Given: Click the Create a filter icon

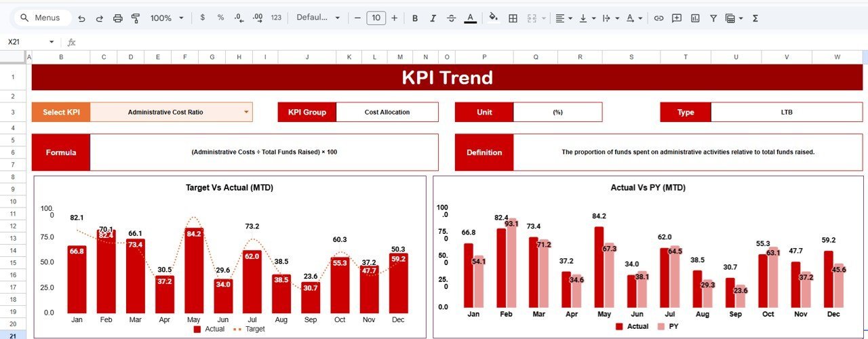Looking at the screenshot, I should 713,18.
